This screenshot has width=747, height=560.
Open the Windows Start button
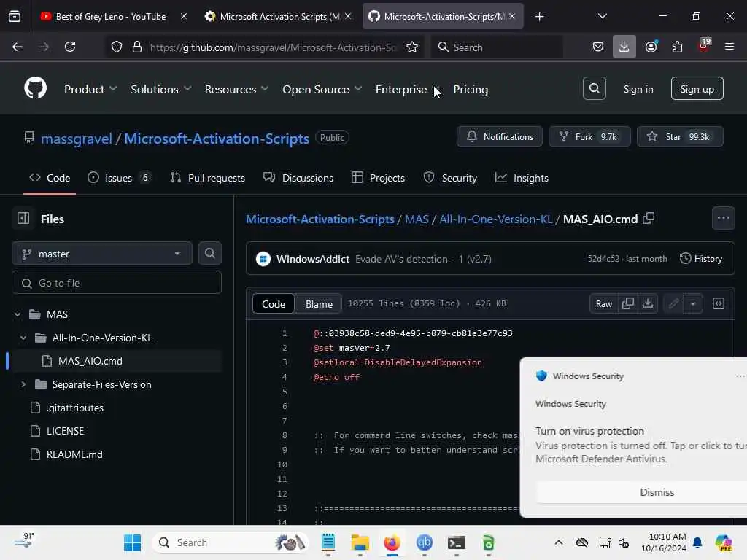pyautogui.click(x=132, y=542)
